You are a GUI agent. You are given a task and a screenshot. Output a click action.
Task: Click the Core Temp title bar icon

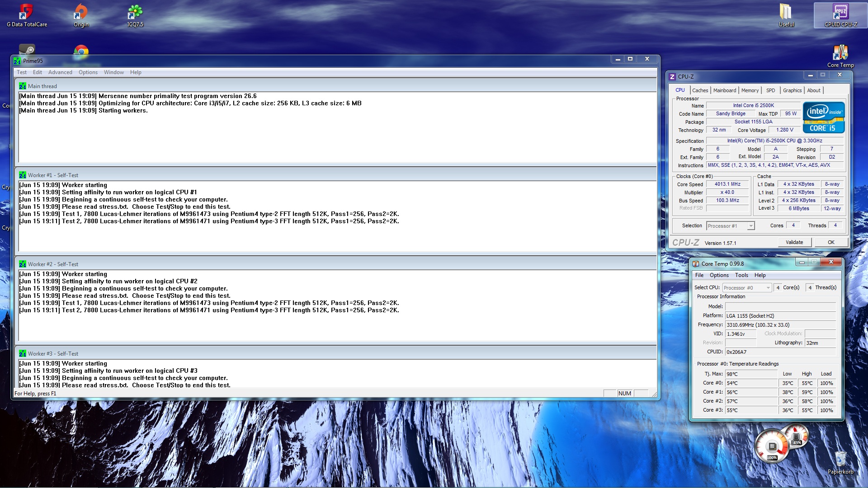[696, 264]
